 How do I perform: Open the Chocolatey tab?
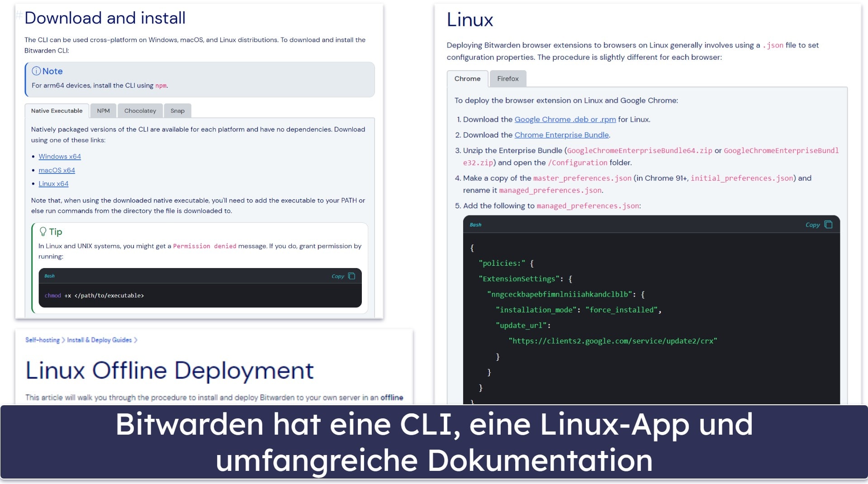click(x=140, y=111)
